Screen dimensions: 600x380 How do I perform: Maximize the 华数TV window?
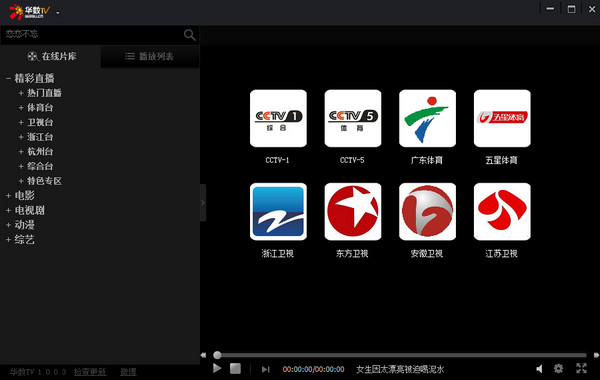[x=571, y=9]
